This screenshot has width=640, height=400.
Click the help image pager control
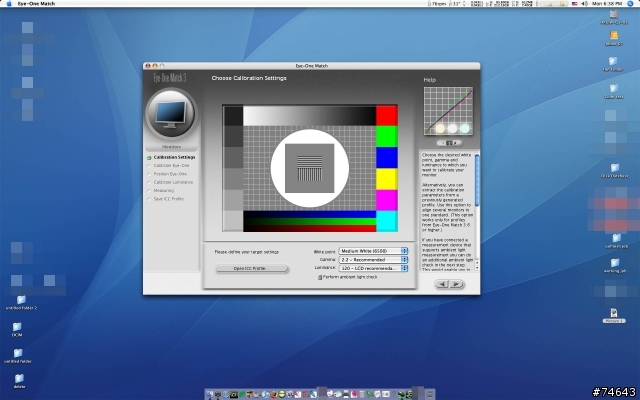(x=449, y=143)
